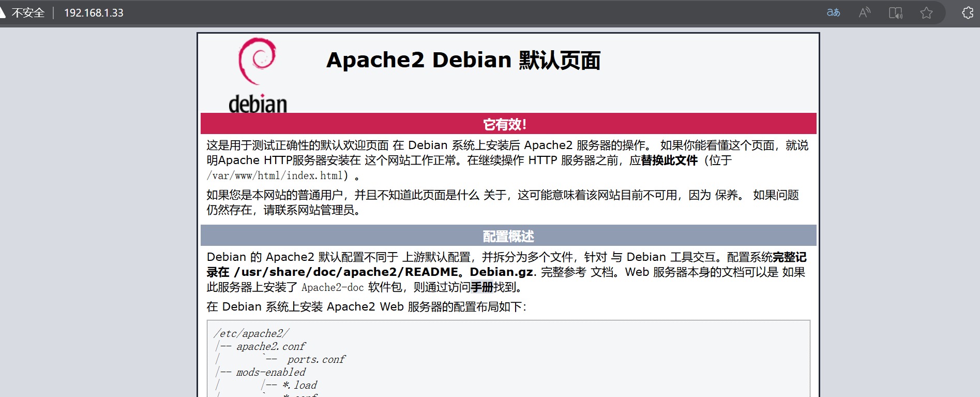This screenshot has height=397, width=980.
Task: Click the "Apache2 Debian 默认页面" heading
Action: [x=463, y=60]
